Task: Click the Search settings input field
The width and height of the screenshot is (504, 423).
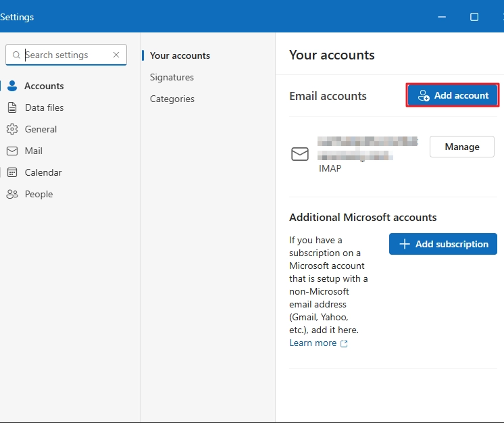Action: pos(66,55)
